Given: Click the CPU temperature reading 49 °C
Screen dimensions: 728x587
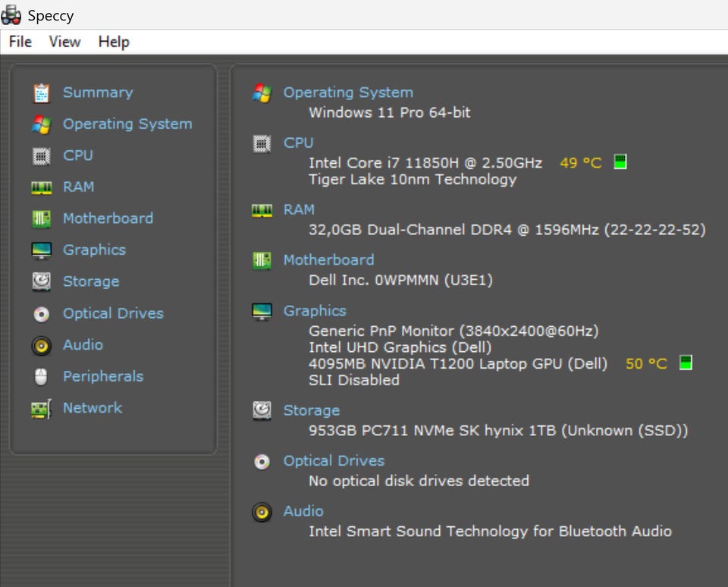Looking at the screenshot, I should [x=580, y=163].
